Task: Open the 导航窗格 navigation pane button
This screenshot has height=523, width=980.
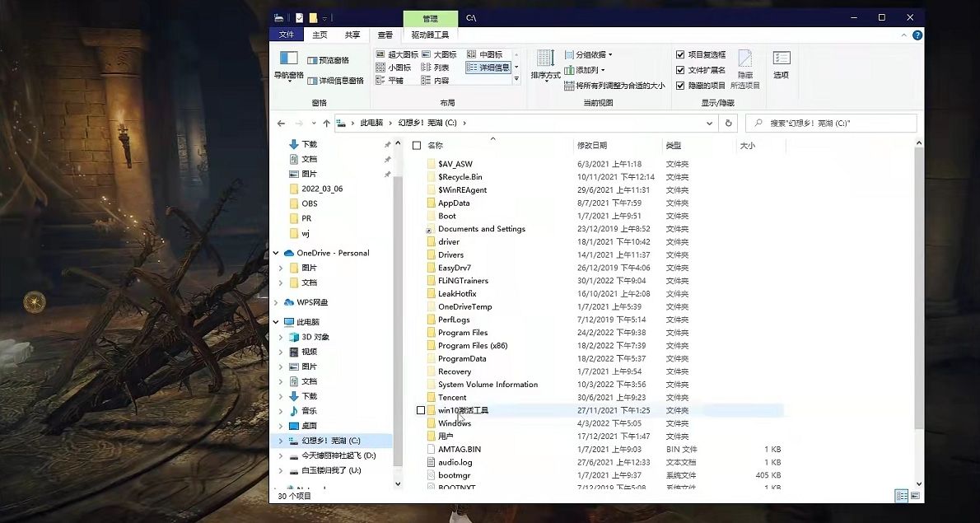Action: tap(288, 65)
